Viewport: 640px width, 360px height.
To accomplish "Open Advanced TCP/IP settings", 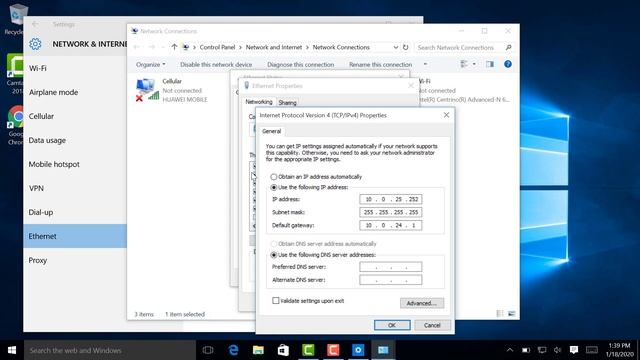I will pyautogui.click(x=422, y=303).
